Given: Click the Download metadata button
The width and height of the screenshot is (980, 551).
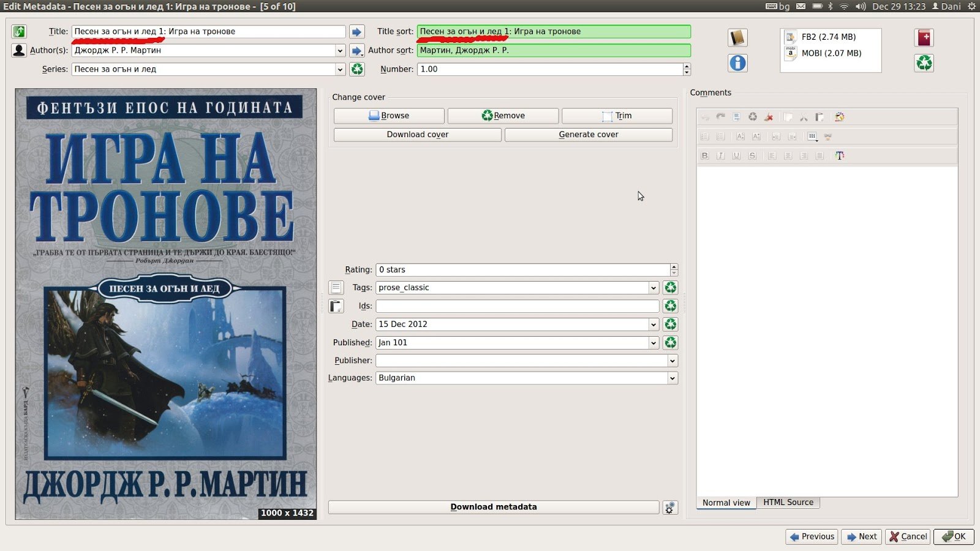Looking at the screenshot, I should pyautogui.click(x=493, y=507).
